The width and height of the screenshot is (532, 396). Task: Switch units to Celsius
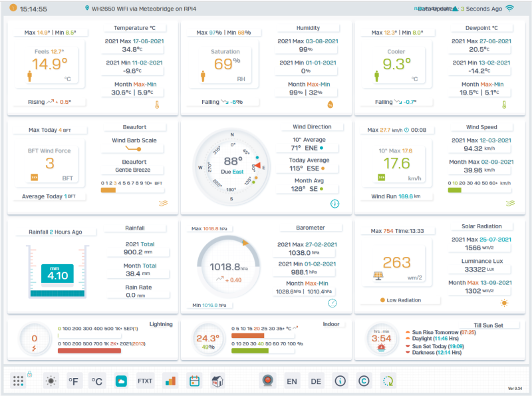[x=96, y=380]
